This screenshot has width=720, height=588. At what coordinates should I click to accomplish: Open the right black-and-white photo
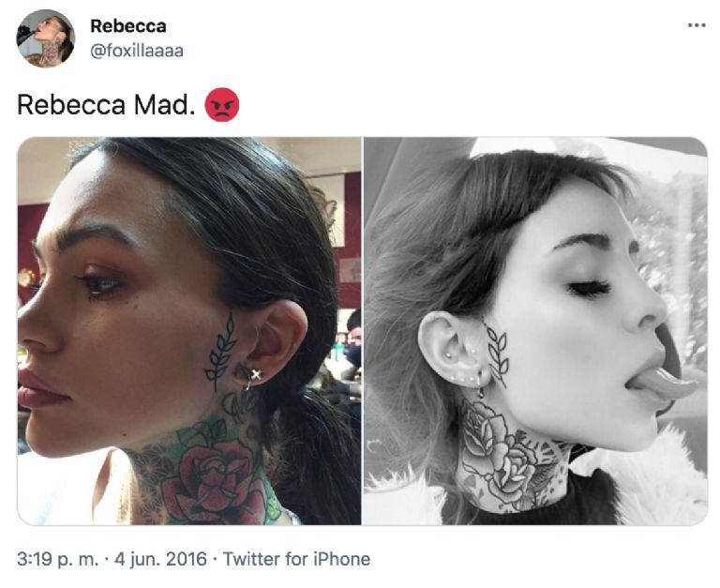point(535,331)
